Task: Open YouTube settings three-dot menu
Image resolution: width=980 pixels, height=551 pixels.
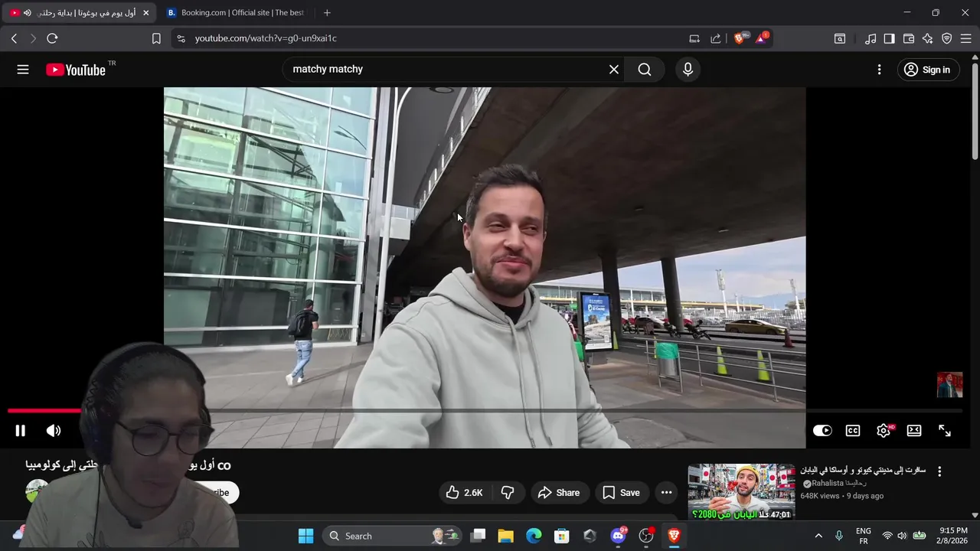Action: [879, 70]
